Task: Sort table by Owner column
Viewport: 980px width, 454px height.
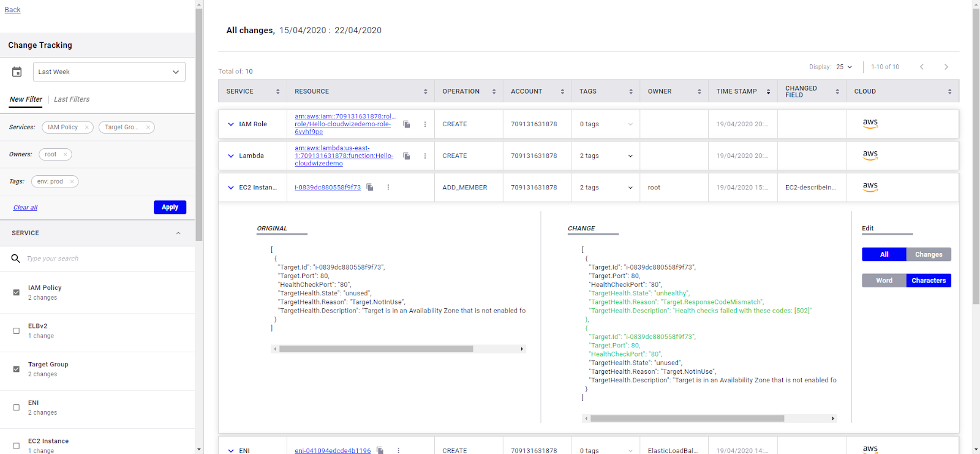Action: (x=699, y=91)
